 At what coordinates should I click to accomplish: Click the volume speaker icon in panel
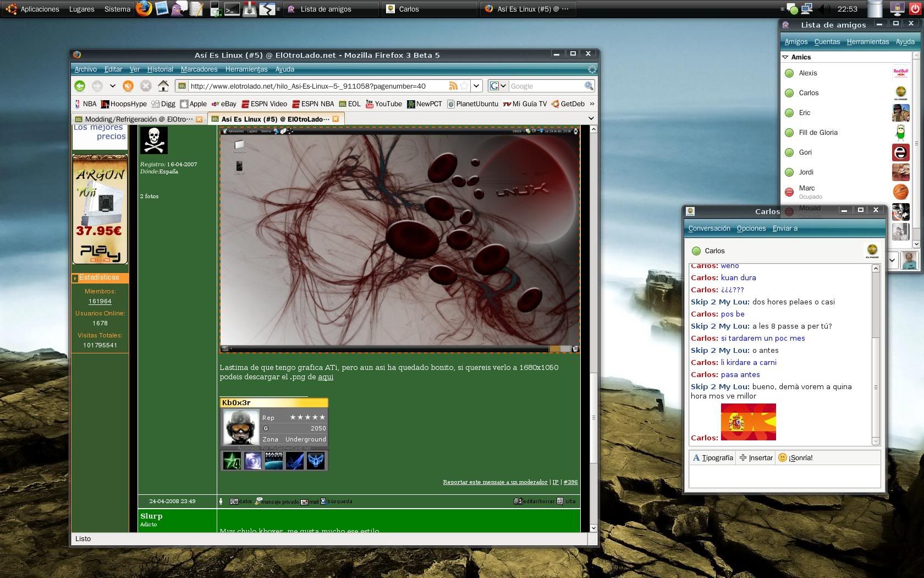click(823, 9)
